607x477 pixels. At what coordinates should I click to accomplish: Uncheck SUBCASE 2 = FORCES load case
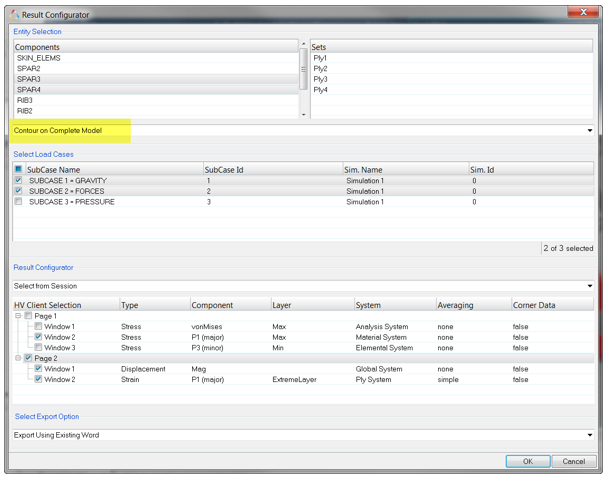(x=19, y=191)
